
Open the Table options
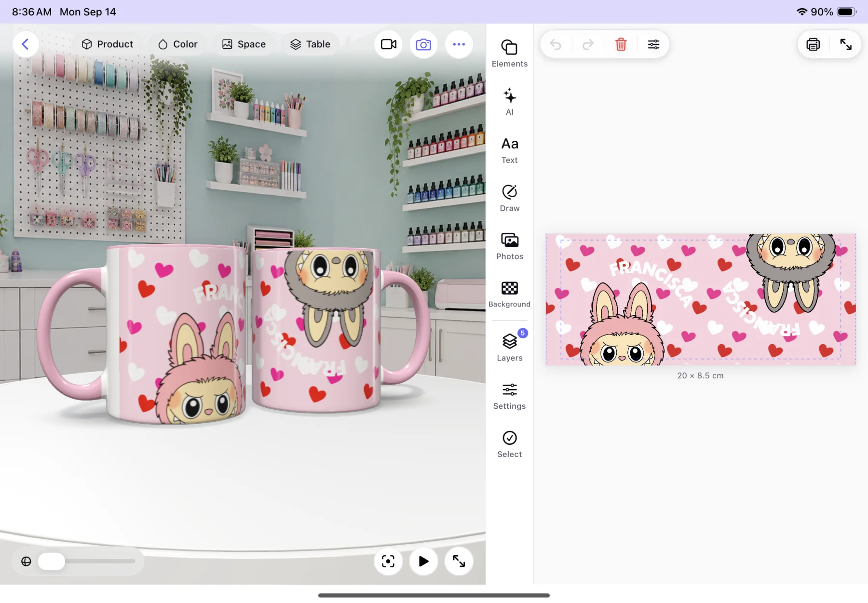310,44
